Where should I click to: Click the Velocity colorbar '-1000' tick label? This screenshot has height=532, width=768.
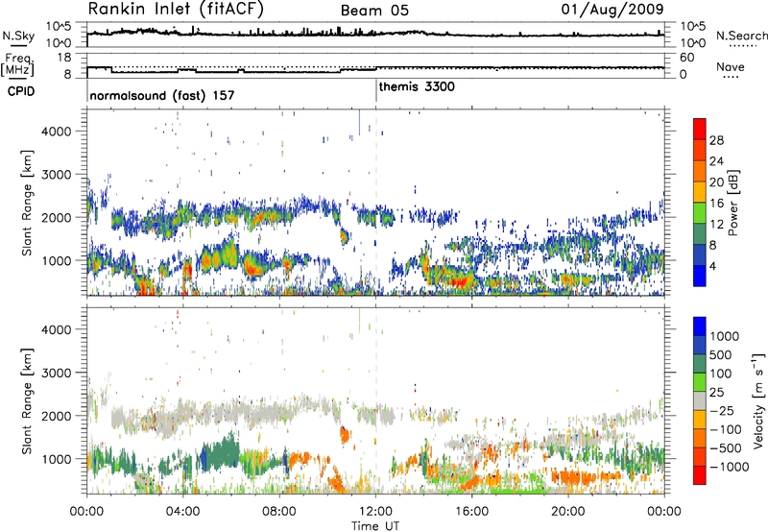(x=730, y=467)
